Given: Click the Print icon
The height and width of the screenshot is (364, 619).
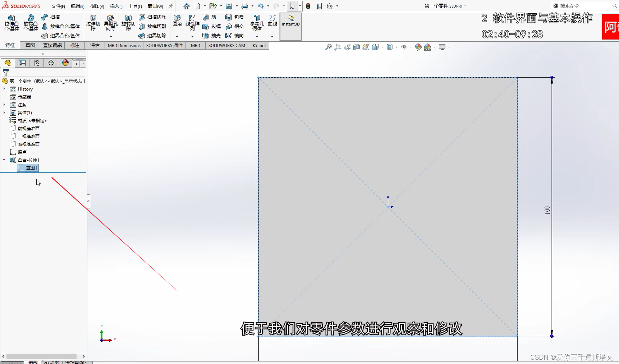Looking at the screenshot, I should 245,6.
